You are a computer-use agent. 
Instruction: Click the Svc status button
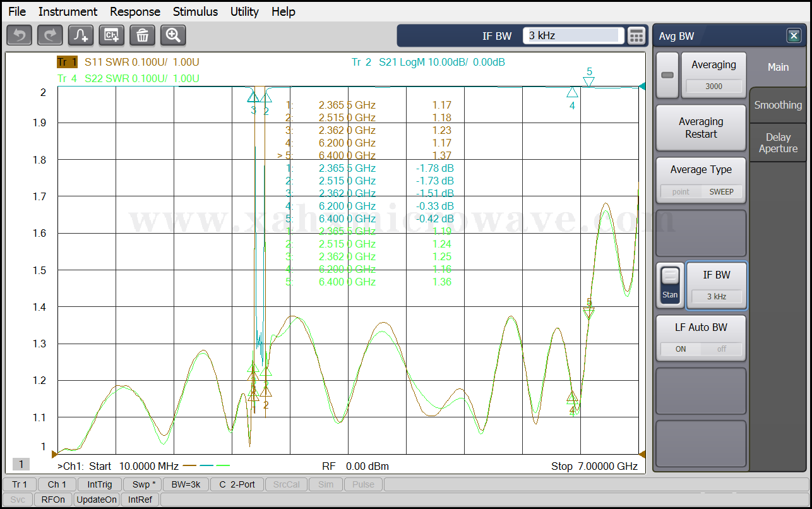[x=18, y=500]
